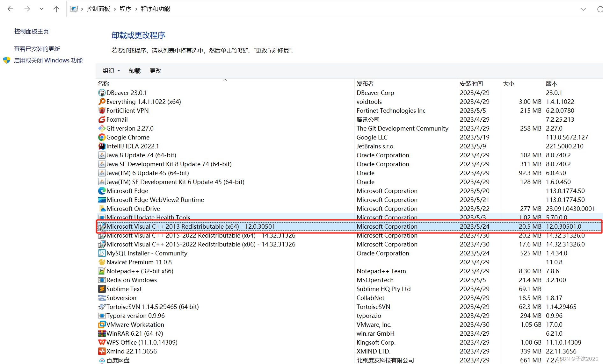Click the TortoiseSVN program icon

point(102,307)
